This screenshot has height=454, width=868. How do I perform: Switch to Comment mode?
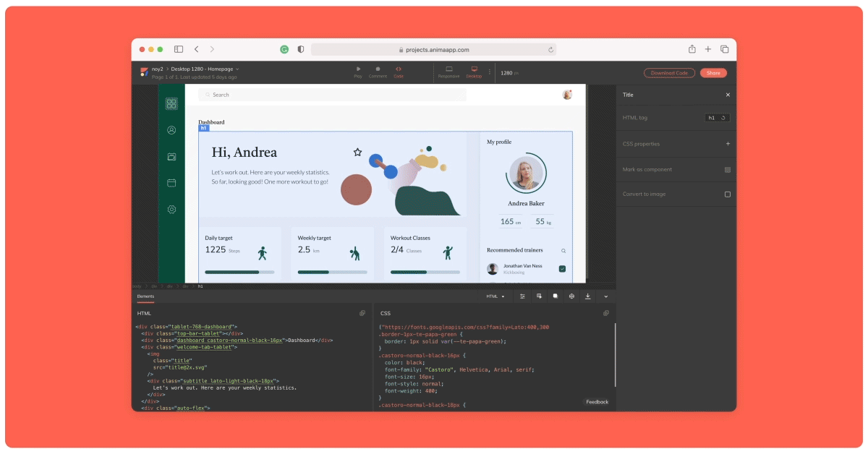coord(378,72)
